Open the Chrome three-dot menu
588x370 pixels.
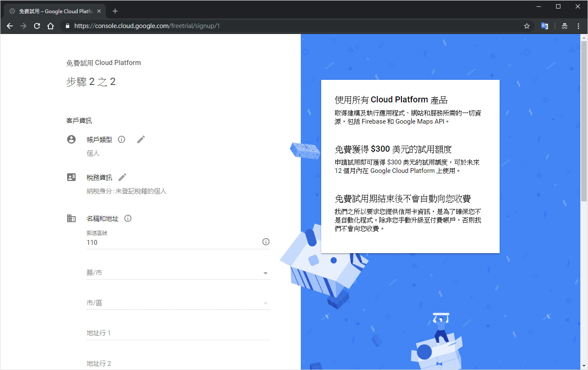click(578, 26)
